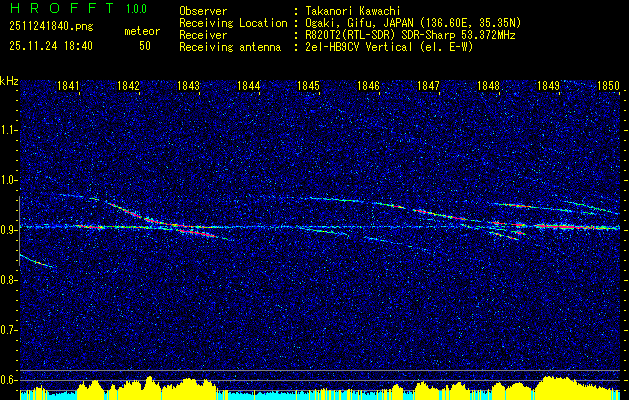
Task: Click observer name Takanori Kawachi
Action: (353, 11)
